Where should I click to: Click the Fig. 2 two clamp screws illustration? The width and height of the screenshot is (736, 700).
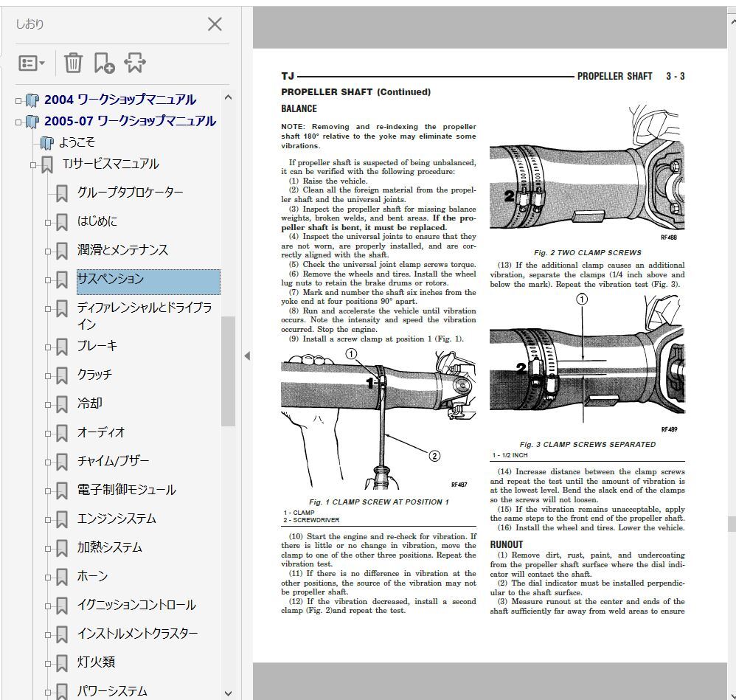[x=587, y=173]
